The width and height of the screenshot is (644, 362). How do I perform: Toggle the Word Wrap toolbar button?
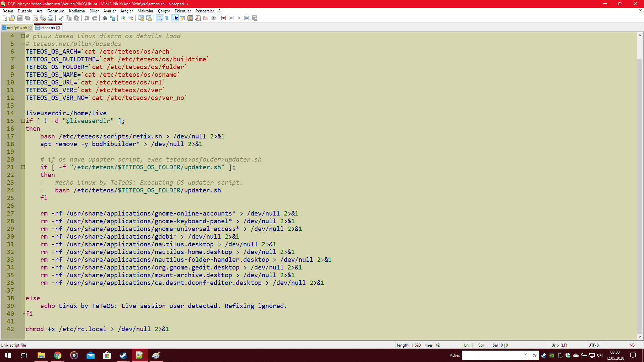coord(159,18)
